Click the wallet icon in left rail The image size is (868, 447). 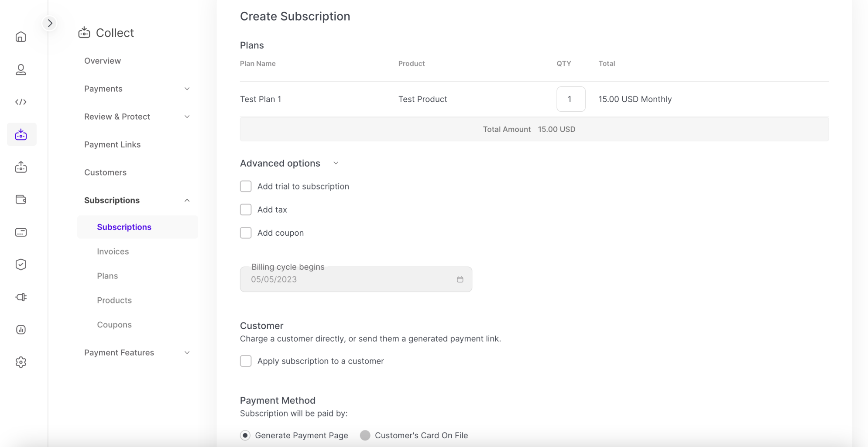21,199
